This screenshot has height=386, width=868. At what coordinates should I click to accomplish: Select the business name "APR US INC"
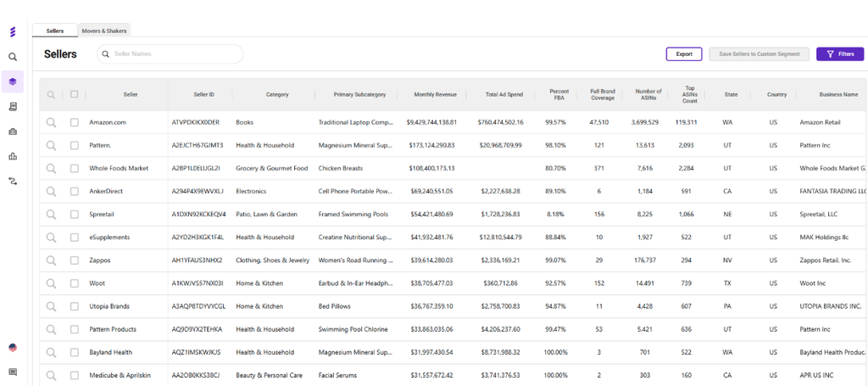click(816, 376)
